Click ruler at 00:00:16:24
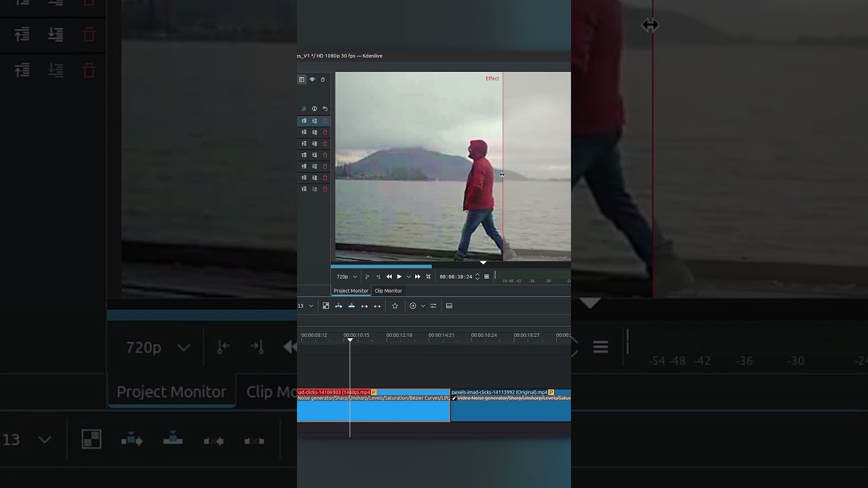The width and height of the screenshot is (868, 488). 484,335
